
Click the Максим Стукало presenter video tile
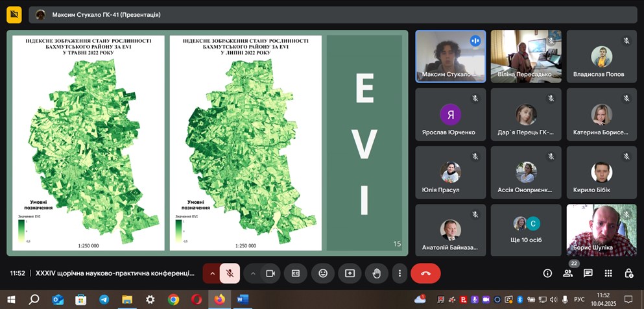450,56
